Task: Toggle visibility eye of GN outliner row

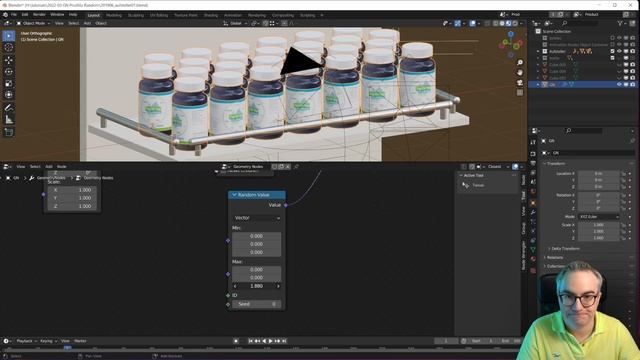Action: point(619,84)
